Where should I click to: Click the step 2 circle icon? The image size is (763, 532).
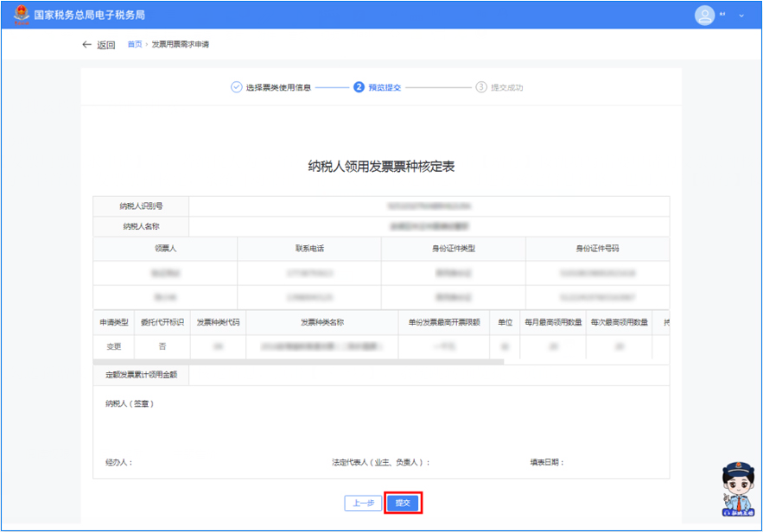[x=359, y=87]
